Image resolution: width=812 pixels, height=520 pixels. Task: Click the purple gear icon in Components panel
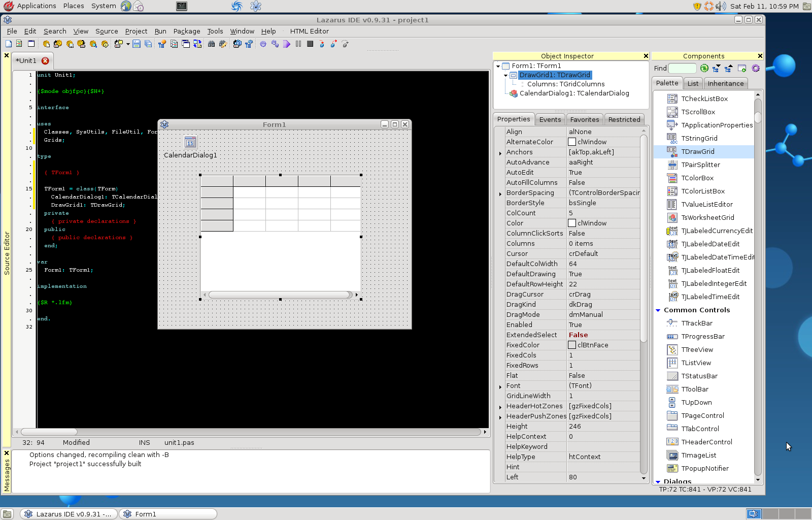[x=756, y=68]
